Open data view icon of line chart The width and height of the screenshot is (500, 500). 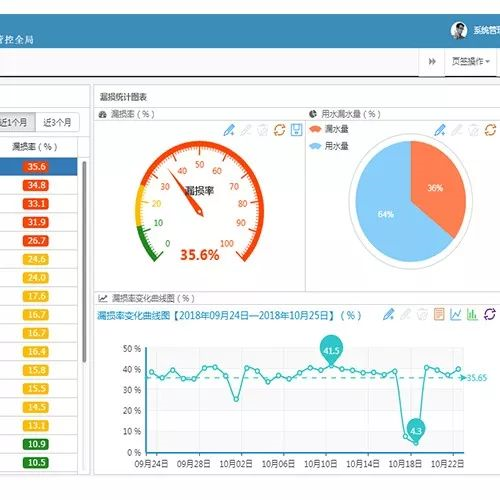[439, 314]
